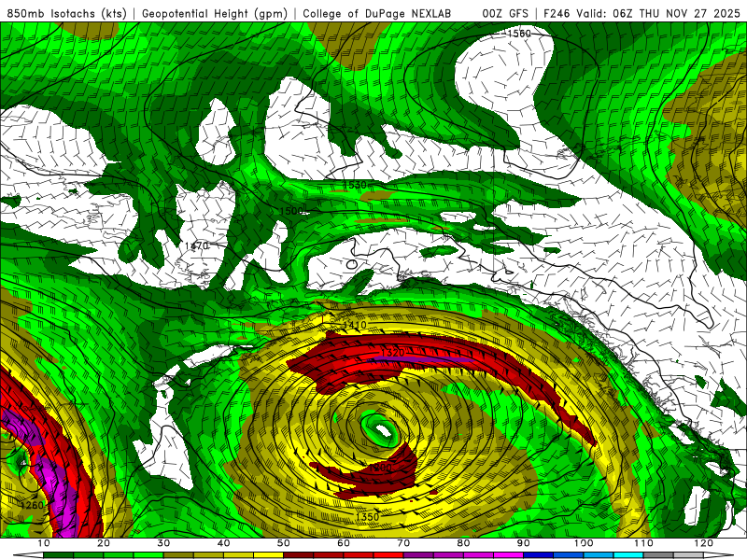Click the '40' value on the color scale
The width and height of the screenshot is (747, 560).
coord(223,543)
